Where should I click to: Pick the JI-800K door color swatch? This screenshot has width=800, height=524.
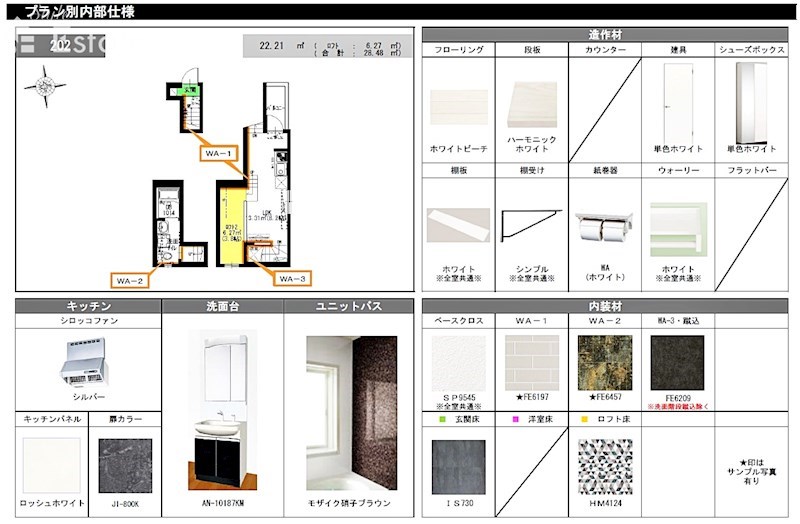click(x=125, y=466)
